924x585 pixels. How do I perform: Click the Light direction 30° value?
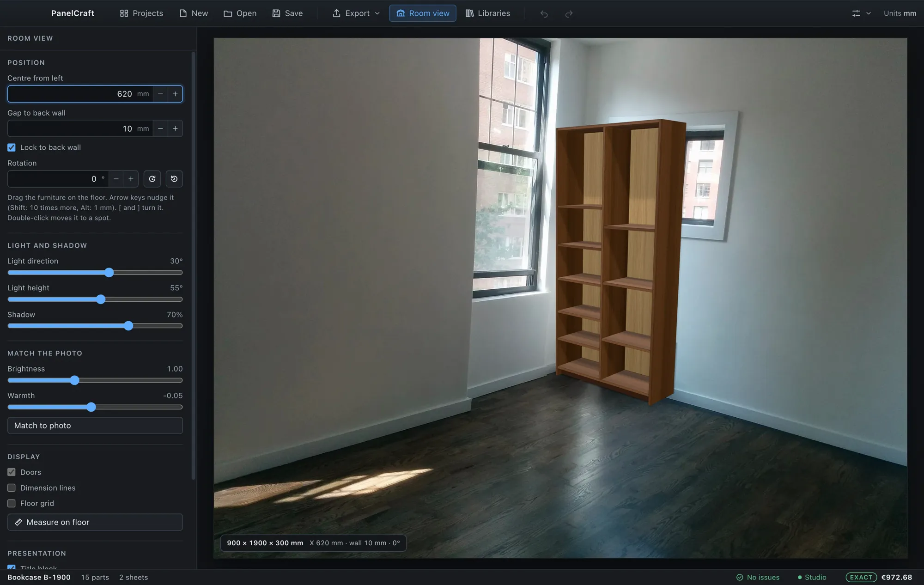176,261
